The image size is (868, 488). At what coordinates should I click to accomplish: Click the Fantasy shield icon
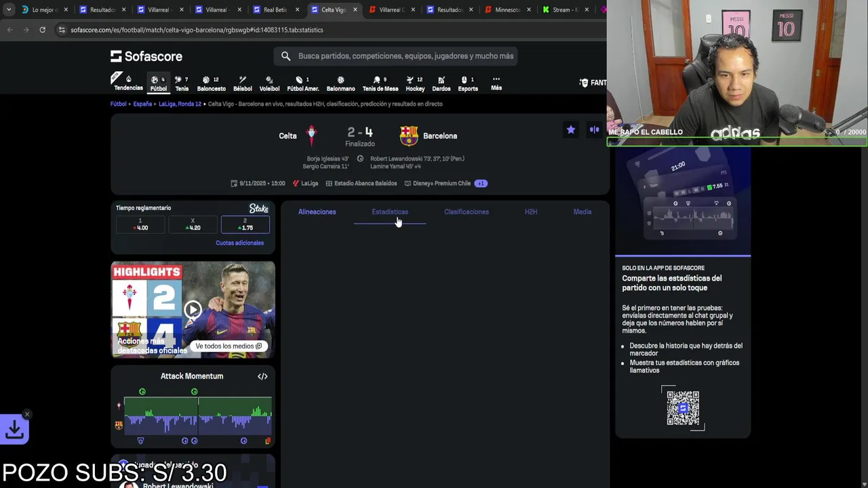pos(584,83)
